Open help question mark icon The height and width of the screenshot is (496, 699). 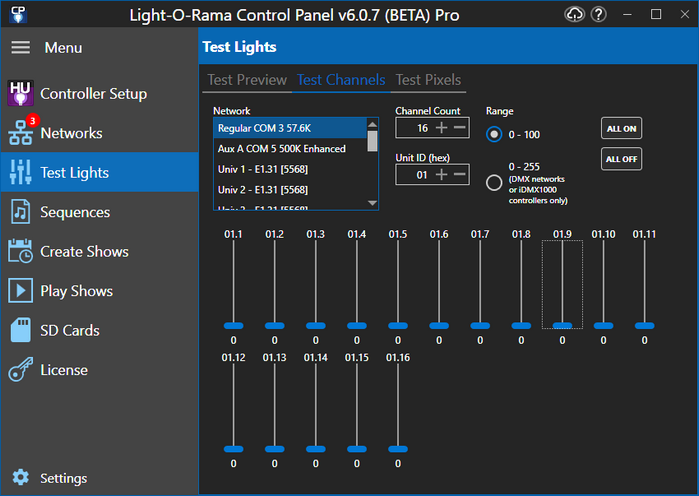[x=598, y=15]
